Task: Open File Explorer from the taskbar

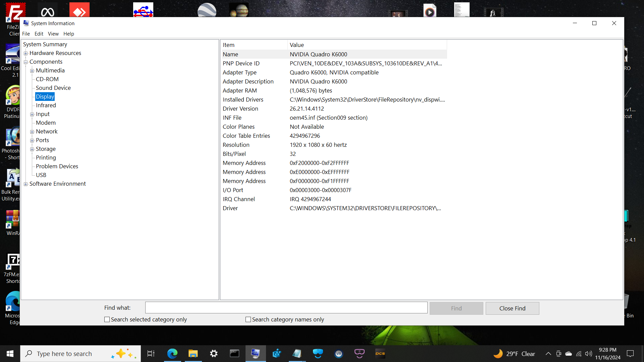Action: click(193, 354)
